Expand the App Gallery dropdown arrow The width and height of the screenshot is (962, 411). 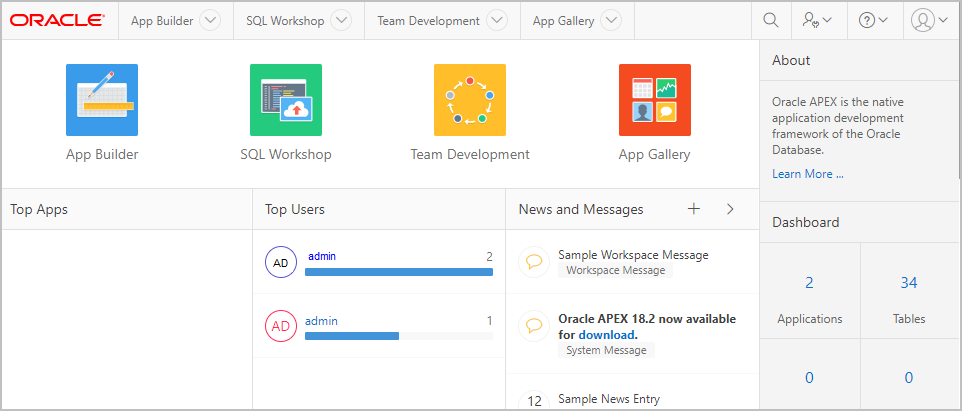[611, 20]
